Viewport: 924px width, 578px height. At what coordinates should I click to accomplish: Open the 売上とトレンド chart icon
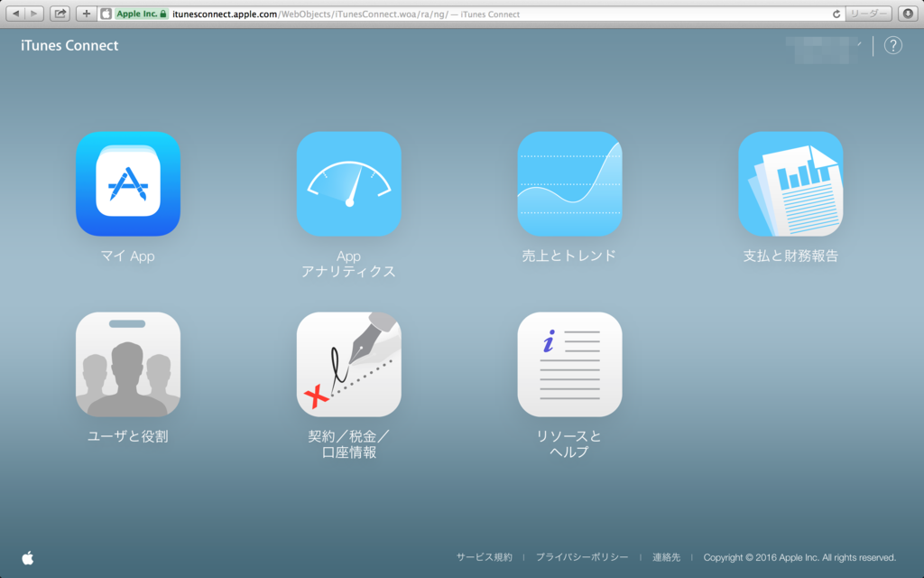tap(570, 183)
